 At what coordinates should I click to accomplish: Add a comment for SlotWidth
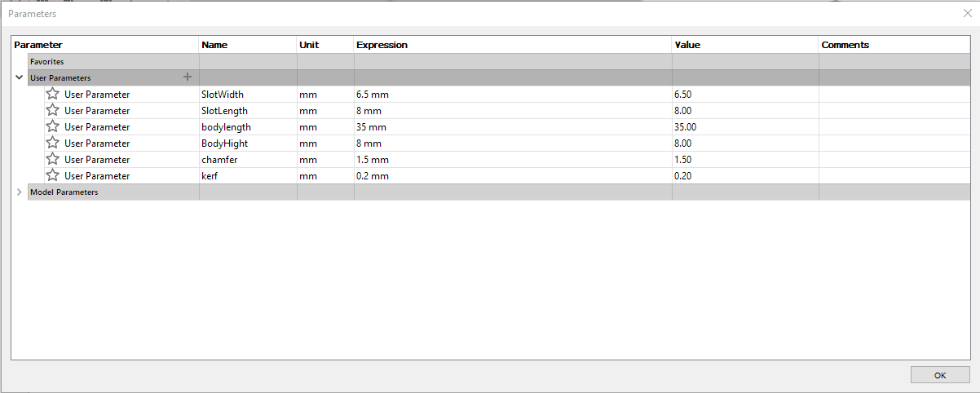(x=894, y=94)
